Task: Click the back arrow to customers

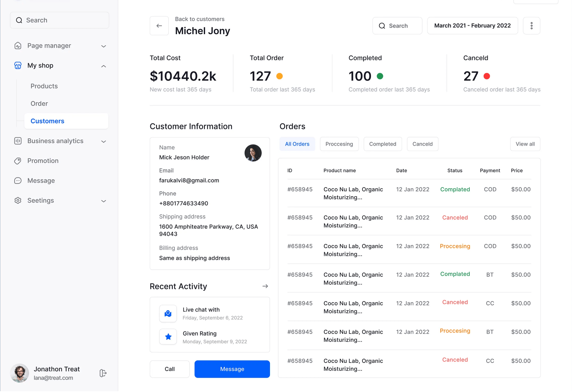Action: pos(159,26)
